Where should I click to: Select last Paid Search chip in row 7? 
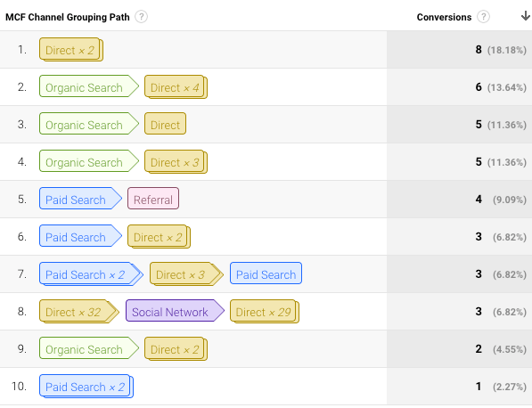coord(266,274)
